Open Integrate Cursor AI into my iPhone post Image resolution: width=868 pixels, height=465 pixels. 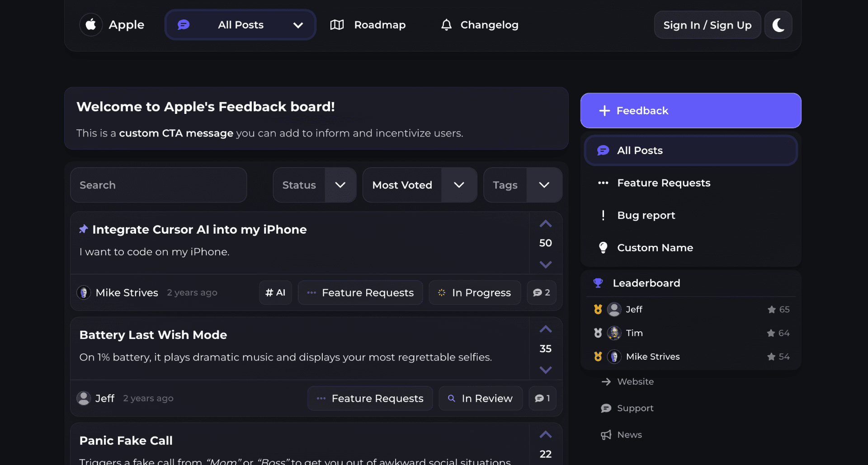click(199, 230)
